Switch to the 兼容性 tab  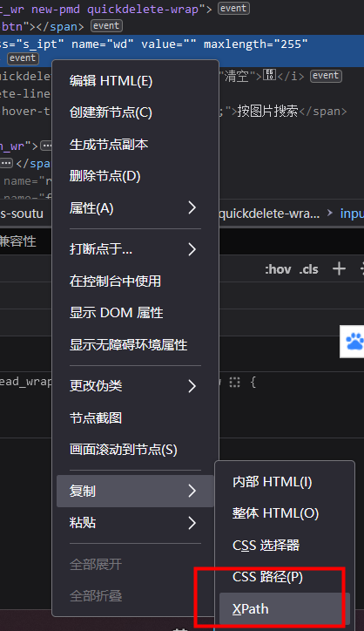click(17, 241)
